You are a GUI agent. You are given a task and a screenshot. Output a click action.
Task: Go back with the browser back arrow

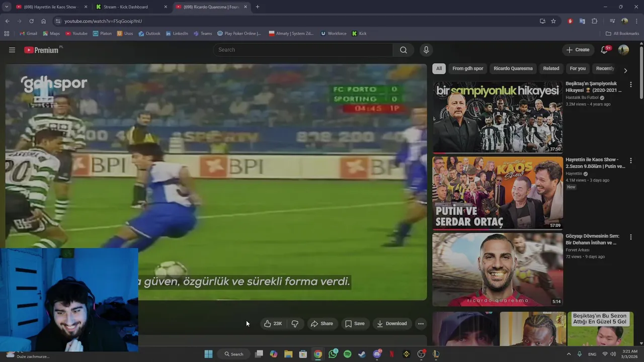[7, 21]
